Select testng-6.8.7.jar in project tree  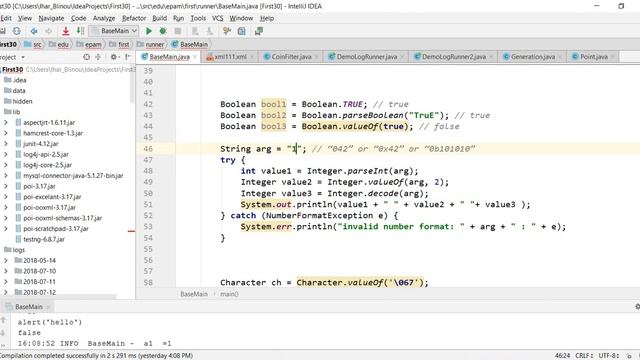44,239
